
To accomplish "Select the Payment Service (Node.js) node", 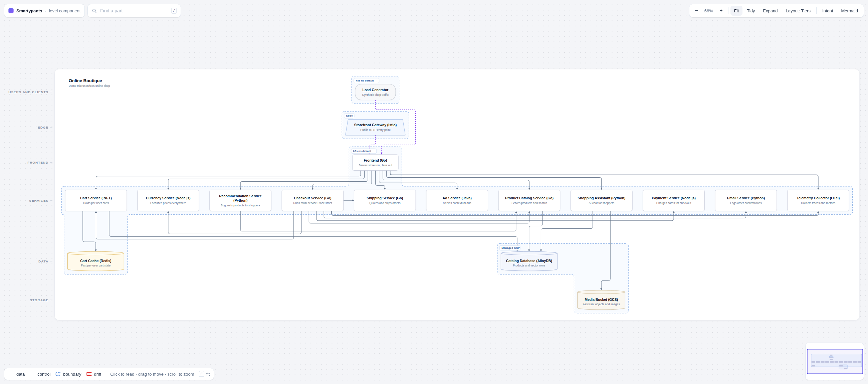I will (x=674, y=200).
